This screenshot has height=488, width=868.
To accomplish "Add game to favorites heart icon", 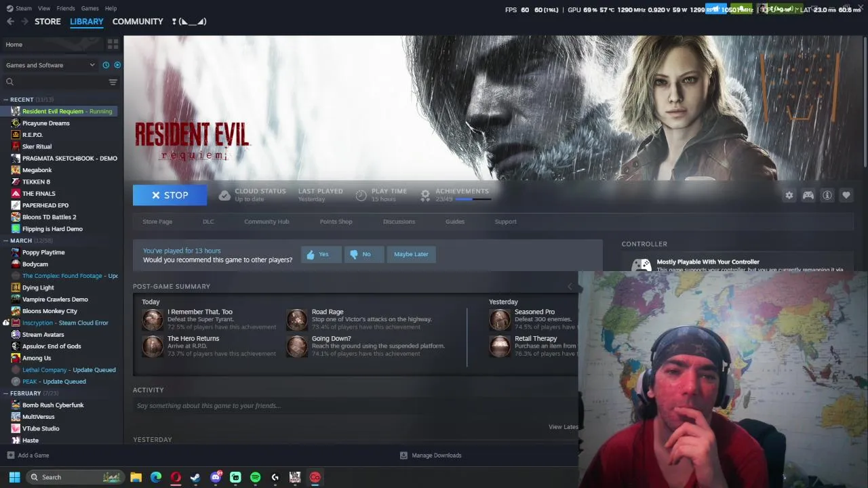I will pyautogui.click(x=846, y=195).
